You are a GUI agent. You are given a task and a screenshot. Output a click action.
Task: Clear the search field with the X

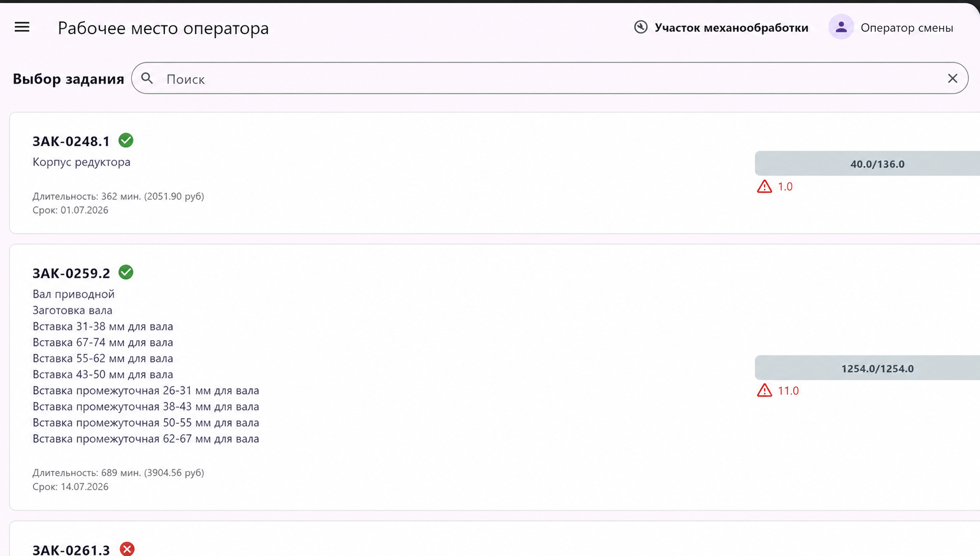tap(952, 78)
